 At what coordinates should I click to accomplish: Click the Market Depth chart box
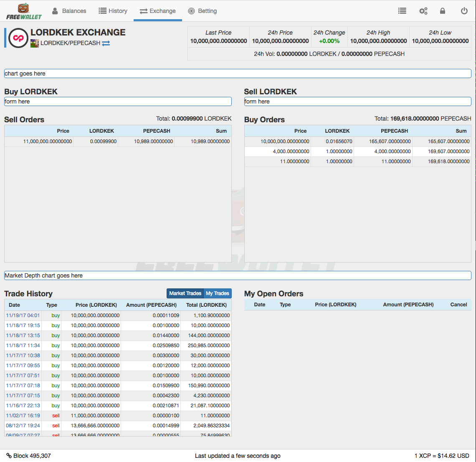click(238, 275)
